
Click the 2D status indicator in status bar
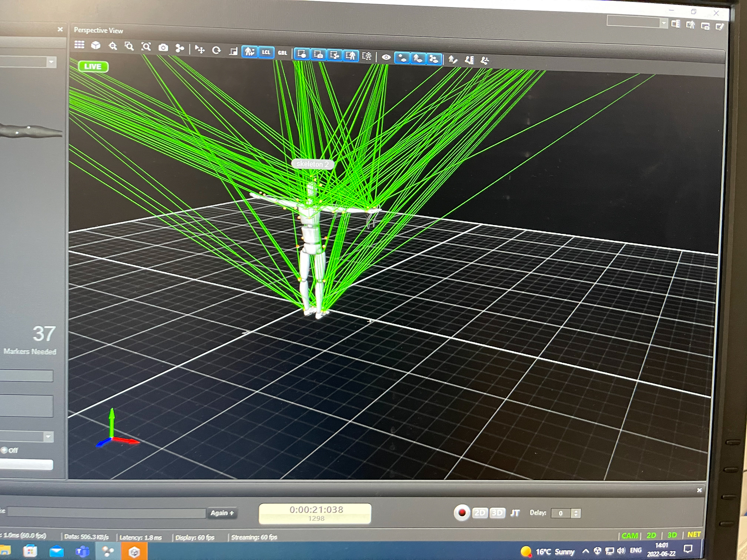pos(651,535)
